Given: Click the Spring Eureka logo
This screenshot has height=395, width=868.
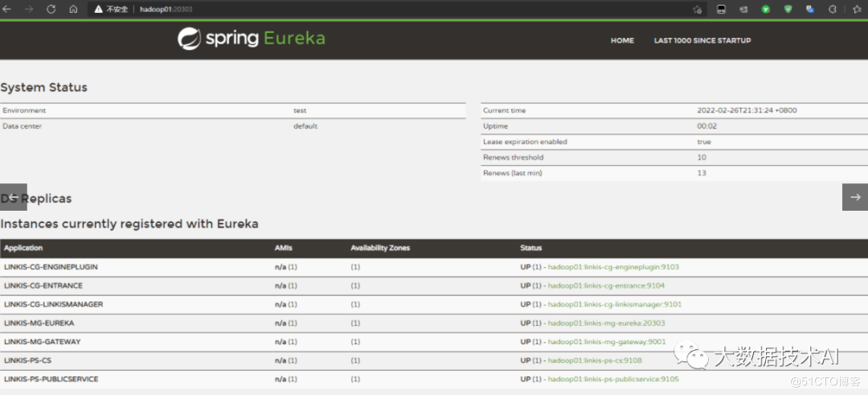Looking at the screenshot, I should coord(252,39).
